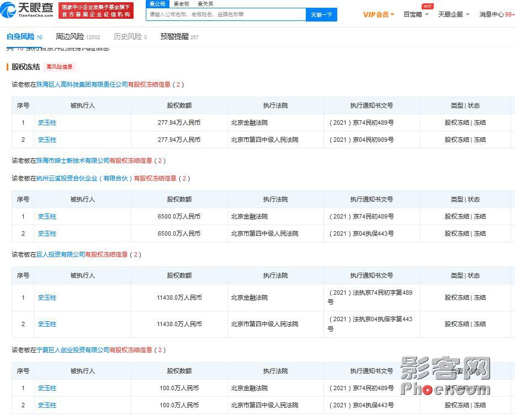Switch to 周边风险 tab
This screenshot has width=515, height=420.
click(x=77, y=37)
